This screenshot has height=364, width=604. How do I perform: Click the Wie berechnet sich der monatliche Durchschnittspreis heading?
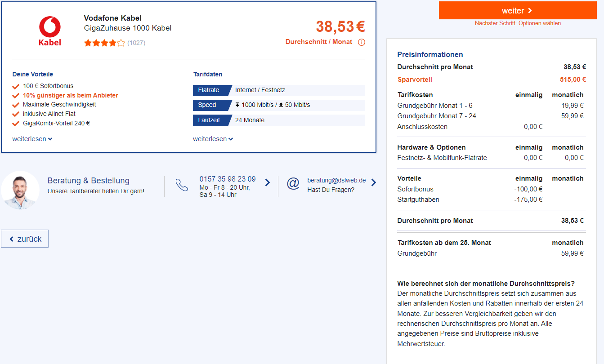pos(486,284)
